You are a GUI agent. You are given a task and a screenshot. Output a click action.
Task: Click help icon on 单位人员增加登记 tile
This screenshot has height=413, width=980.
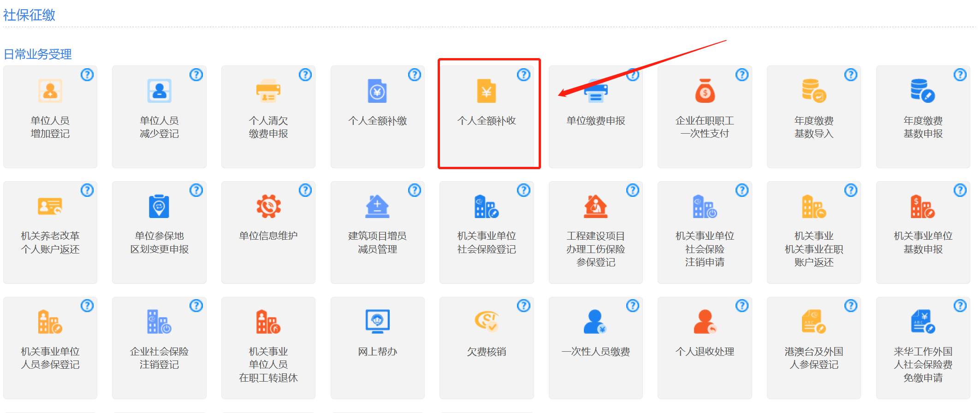[x=87, y=75]
